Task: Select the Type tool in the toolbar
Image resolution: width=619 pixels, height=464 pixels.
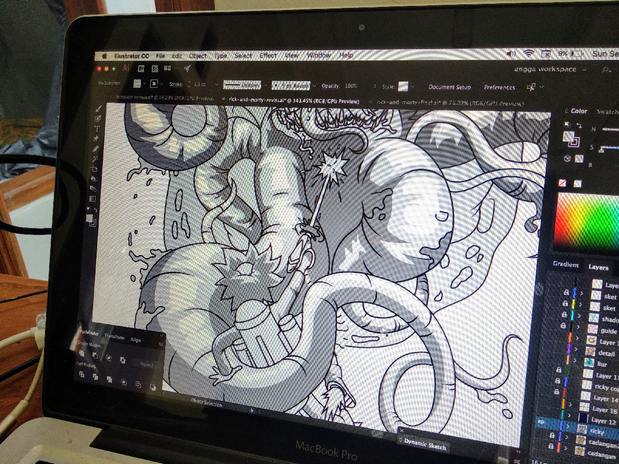Action: click(97, 129)
